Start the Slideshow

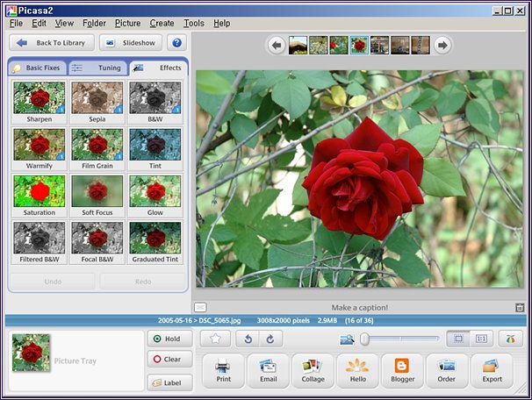coord(131,43)
